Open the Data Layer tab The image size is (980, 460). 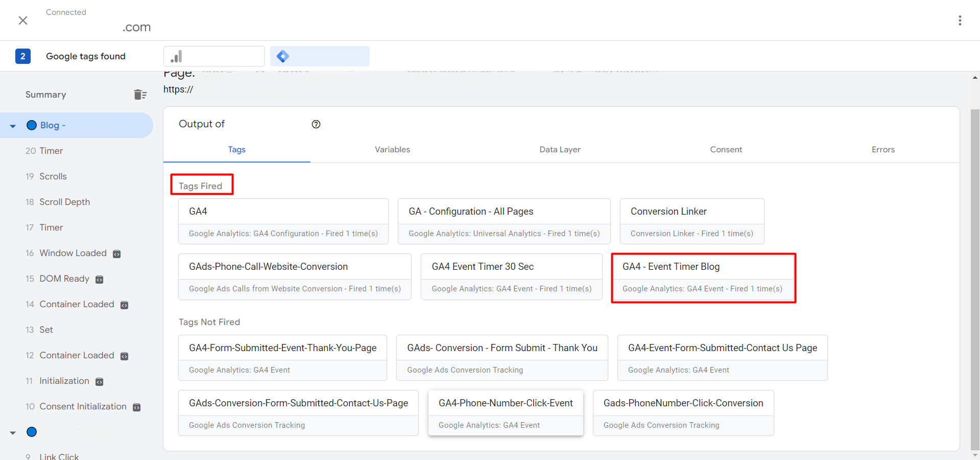(x=560, y=150)
